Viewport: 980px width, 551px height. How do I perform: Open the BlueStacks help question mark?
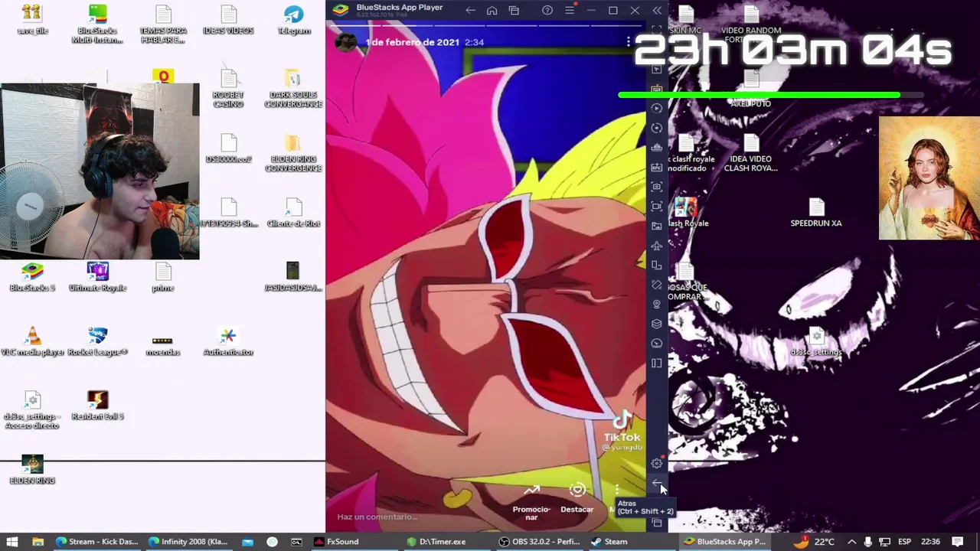(547, 11)
